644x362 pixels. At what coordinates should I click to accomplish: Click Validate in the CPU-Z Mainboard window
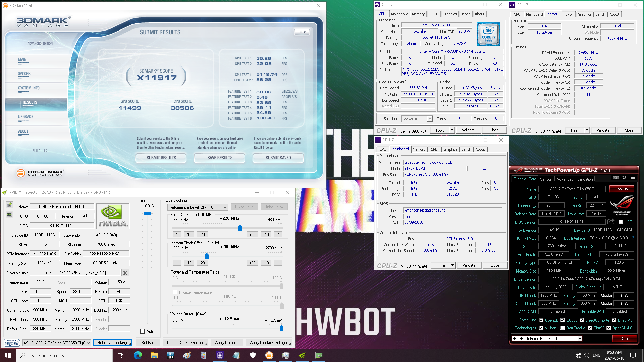[x=469, y=265]
